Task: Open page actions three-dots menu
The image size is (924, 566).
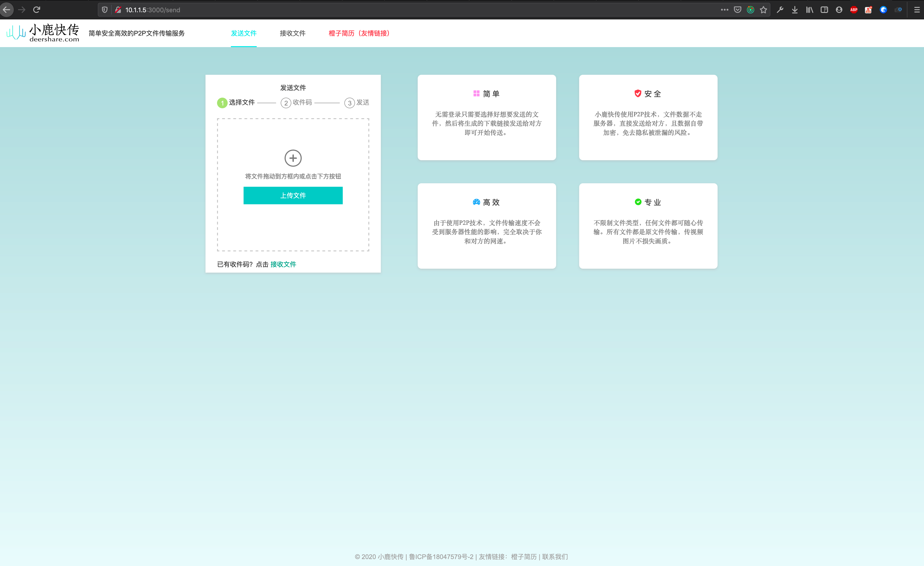Action: 724,10
